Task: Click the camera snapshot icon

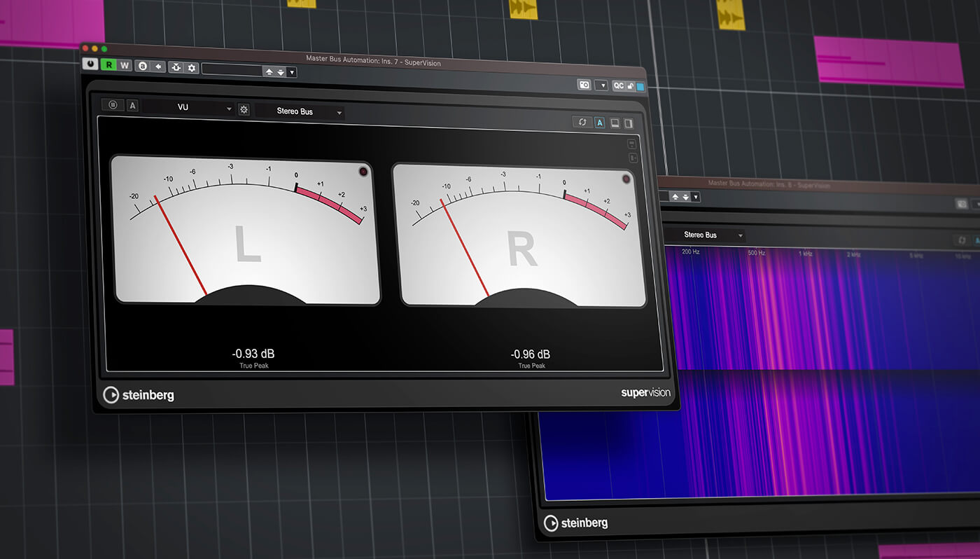Action: coord(585,85)
